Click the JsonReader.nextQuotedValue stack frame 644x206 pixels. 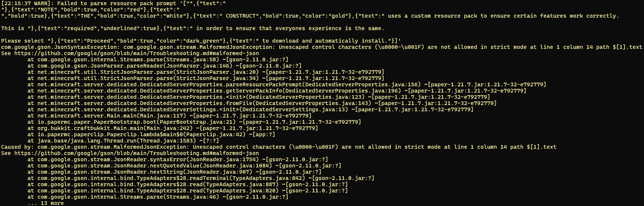[x=184, y=166]
